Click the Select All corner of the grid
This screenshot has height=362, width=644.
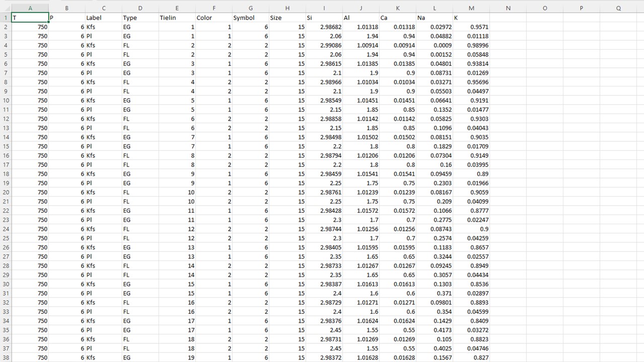coord(6,8)
